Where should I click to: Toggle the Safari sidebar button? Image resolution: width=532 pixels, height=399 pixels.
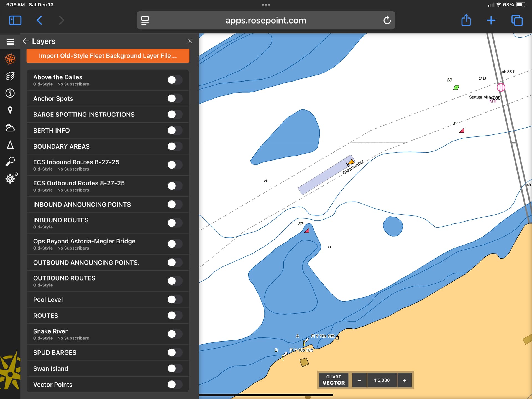tap(15, 20)
